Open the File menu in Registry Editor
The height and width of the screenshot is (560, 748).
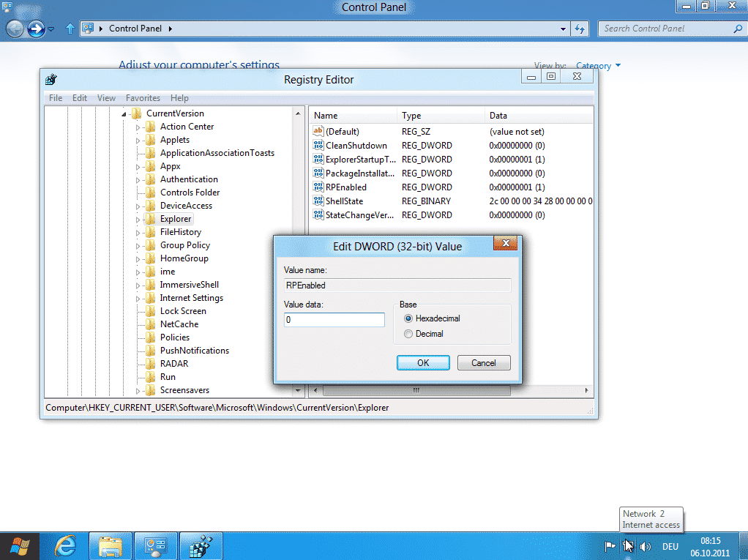[56, 98]
